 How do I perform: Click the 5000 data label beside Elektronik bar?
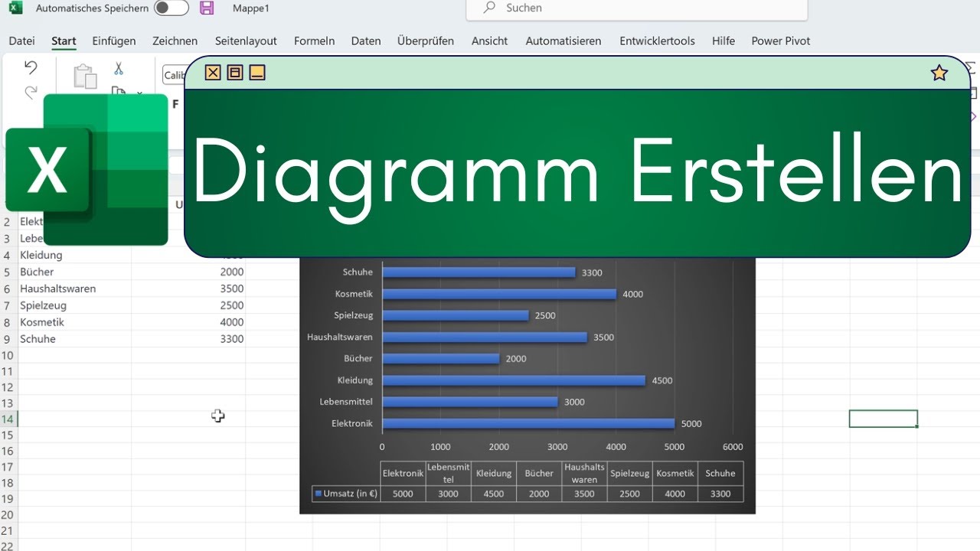pyautogui.click(x=691, y=423)
